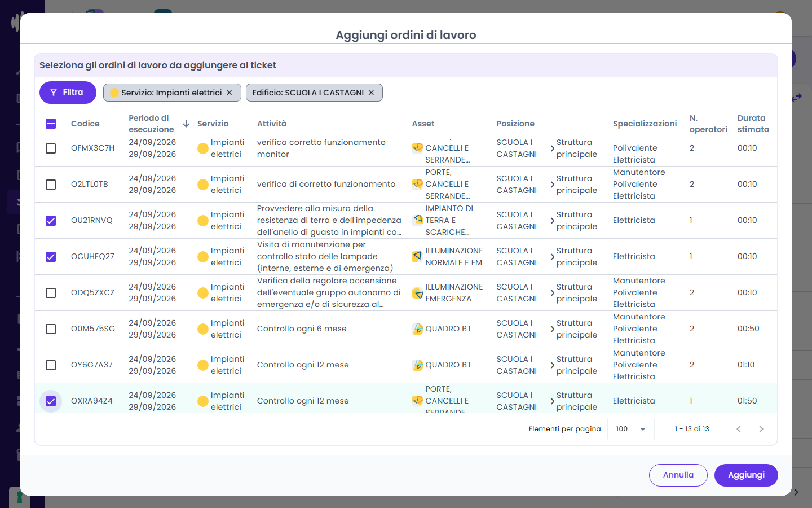Image resolution: width=812 pixels, height=508 pixels.
Task: Click the QUADRO BT icon in row OY6G7A37
Action: pyautogui.click(x=417, y=365)
